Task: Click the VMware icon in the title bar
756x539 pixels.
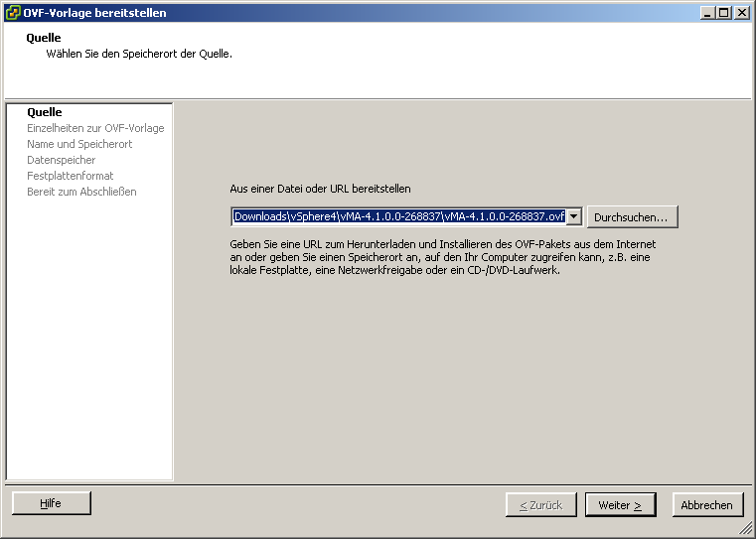Action: click(13, 13)
